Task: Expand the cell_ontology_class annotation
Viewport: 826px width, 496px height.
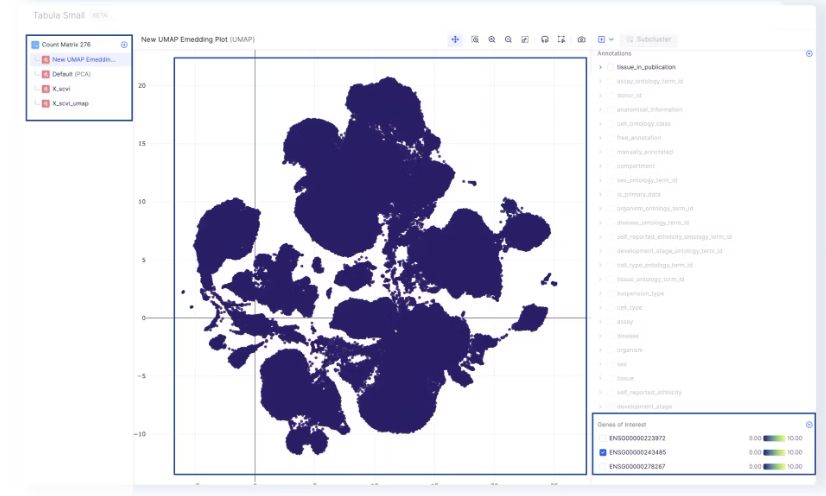Action: (x=600, y=124)
